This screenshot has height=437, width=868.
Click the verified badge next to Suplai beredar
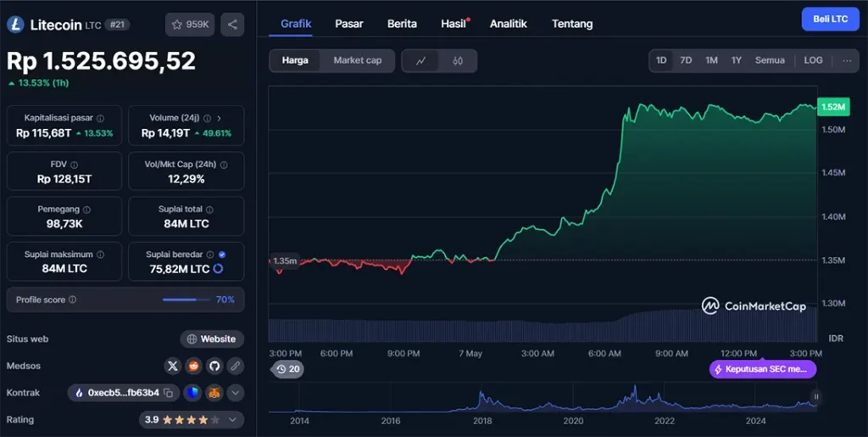click(x=222, y=255)
